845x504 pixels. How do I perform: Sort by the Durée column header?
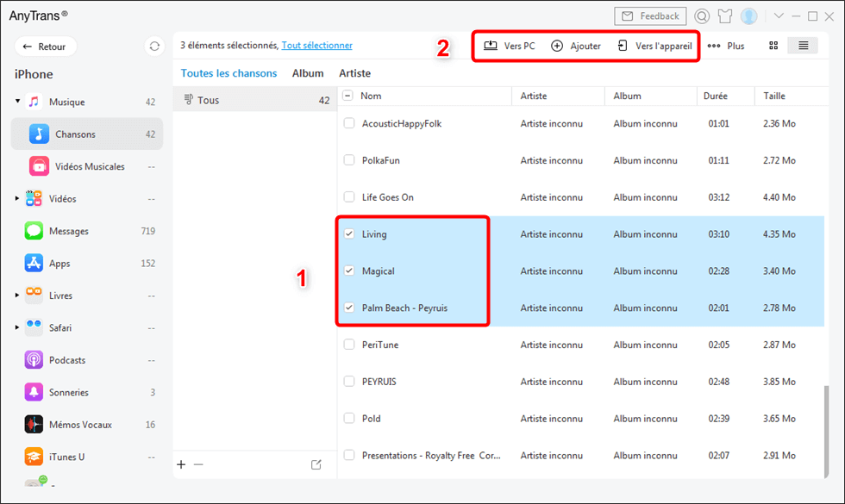point(715,96)
